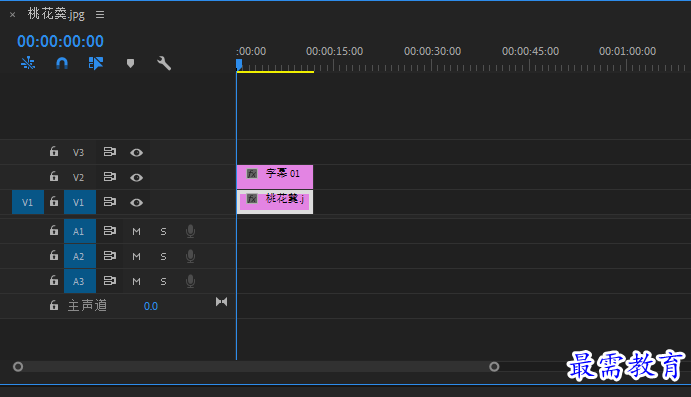Open the 桃花龚.jpg panel menu
This screenshot has width=691, height=397.
(100, 15)
